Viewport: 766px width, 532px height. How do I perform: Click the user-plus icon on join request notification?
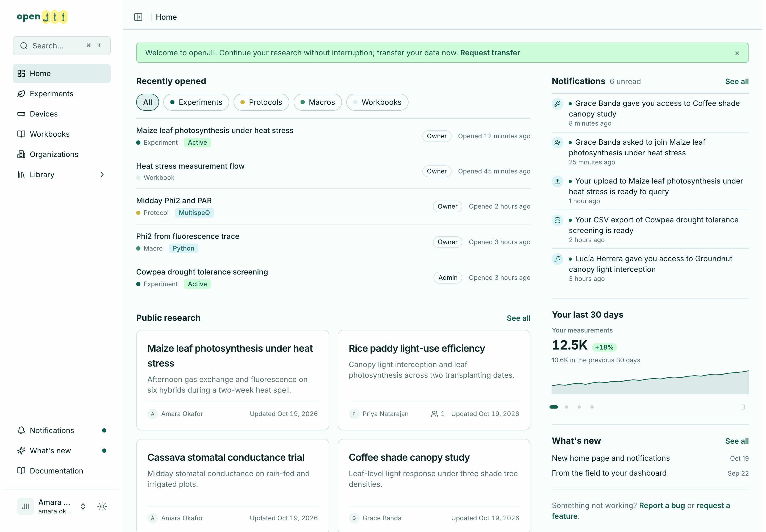click(557, 143)
